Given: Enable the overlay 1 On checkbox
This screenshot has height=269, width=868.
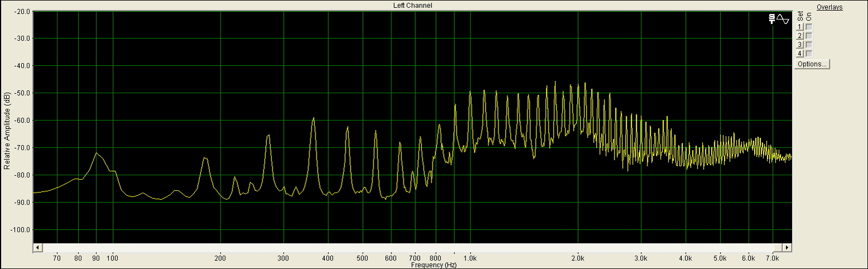Looking at the screenshot, I should click(809, 27).
